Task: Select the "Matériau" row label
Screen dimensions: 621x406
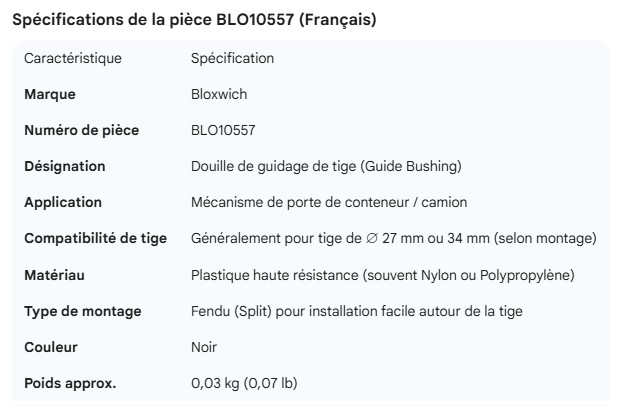Action: (x=55, y=274)
